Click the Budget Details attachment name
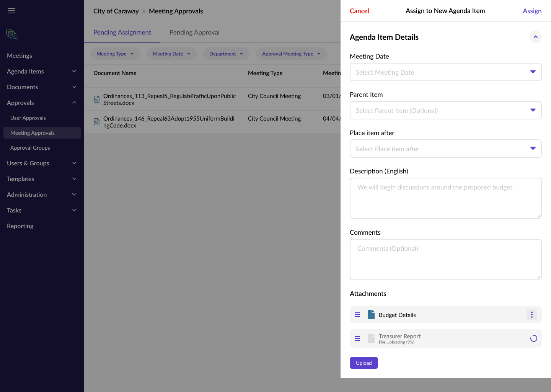Image resolution: width=551 pixels, height=392 pixels. pyautogui.click(x=397, y=315)
